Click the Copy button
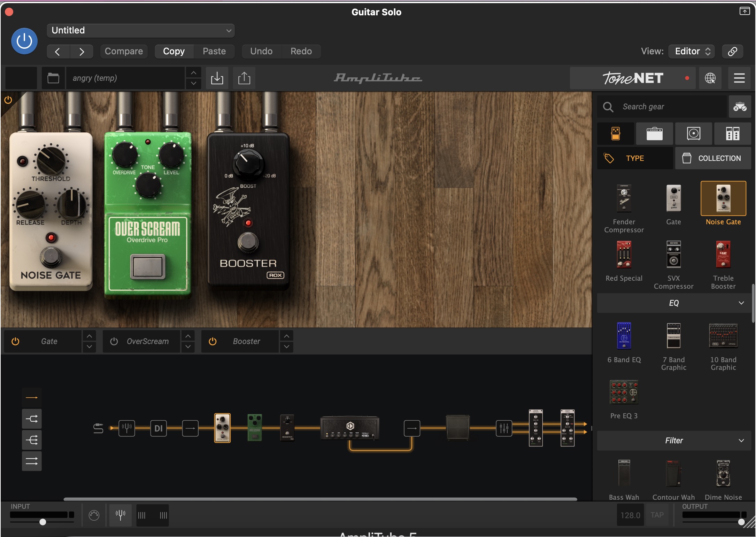The height and width of the screenshot is (537, 756). [174, 51]
